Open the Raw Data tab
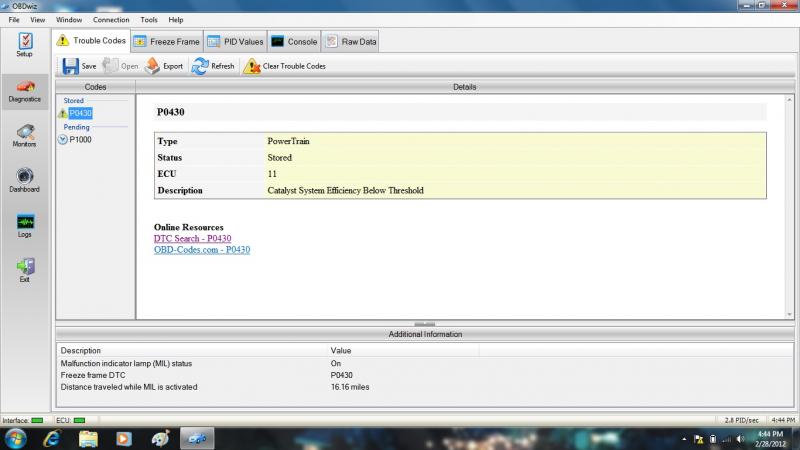This screenshot has height=450, width=800. point(351,41)
